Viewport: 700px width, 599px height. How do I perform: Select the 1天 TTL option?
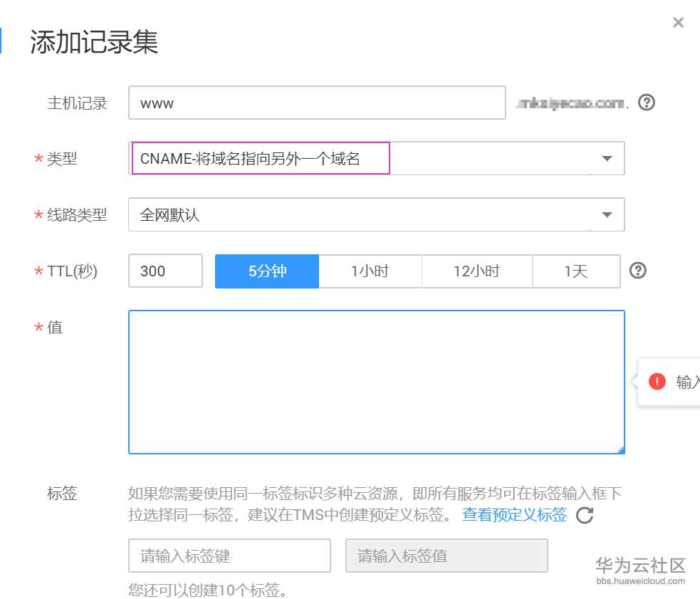576,271
